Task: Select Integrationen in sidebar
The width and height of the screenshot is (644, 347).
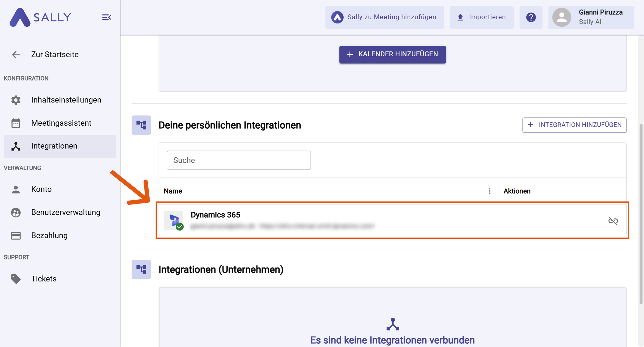Action: pyautogui.click(x=60, y=146)
